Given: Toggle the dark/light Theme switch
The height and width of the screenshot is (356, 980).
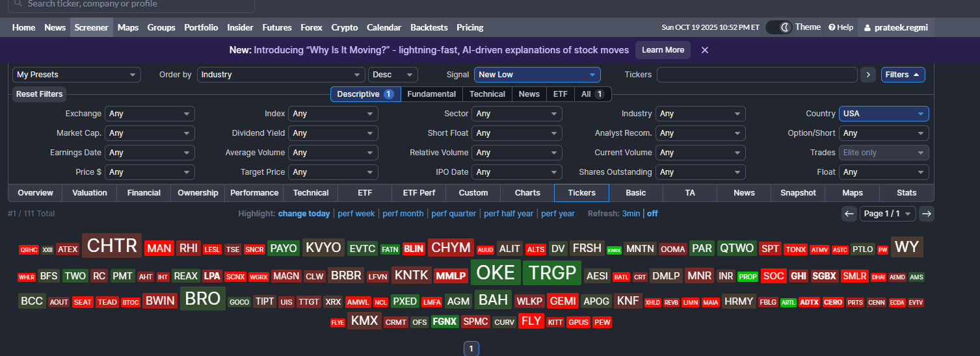Looking at the screenshot, I should (779, 27).
